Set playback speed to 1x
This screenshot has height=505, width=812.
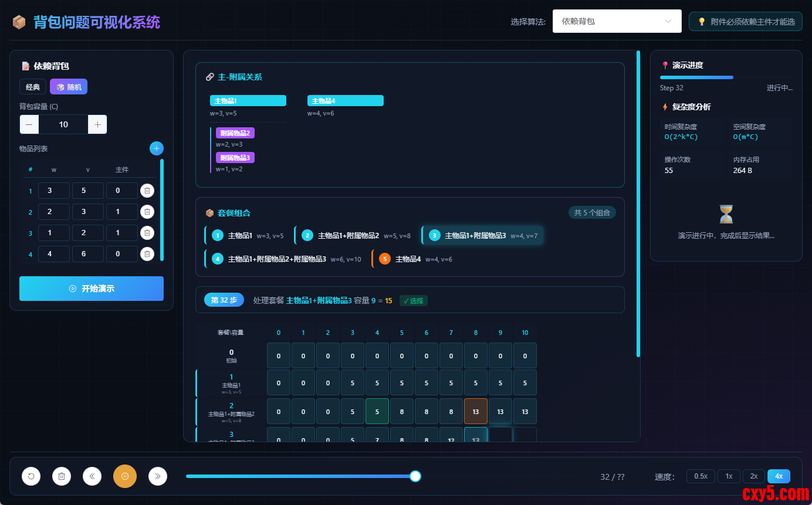coord(729,476)
